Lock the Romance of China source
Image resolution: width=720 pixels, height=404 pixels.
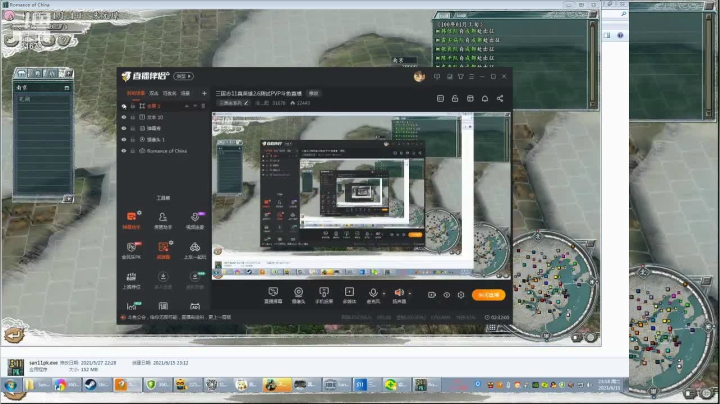click(133, 151)
